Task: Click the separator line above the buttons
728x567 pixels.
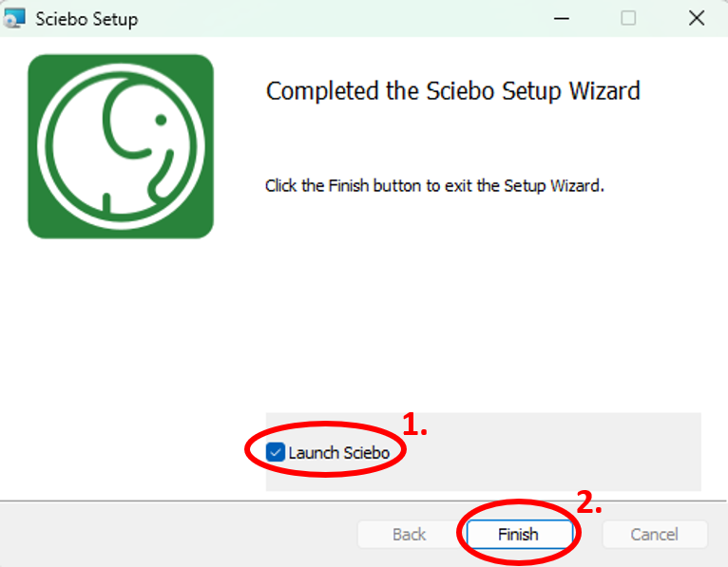Action: 363,501
